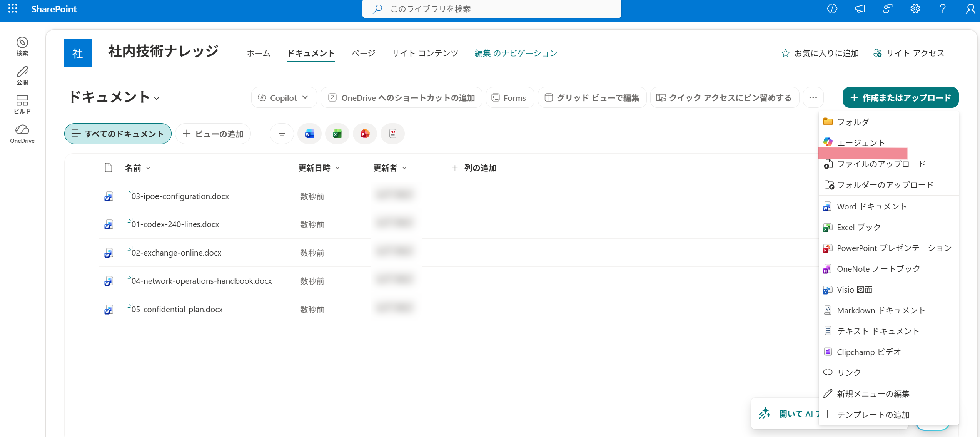Click OneDrive へのショートカットの追加
The width and height of the screenshot is (980, 437).
pyautogui.click(x=401, y=98)
